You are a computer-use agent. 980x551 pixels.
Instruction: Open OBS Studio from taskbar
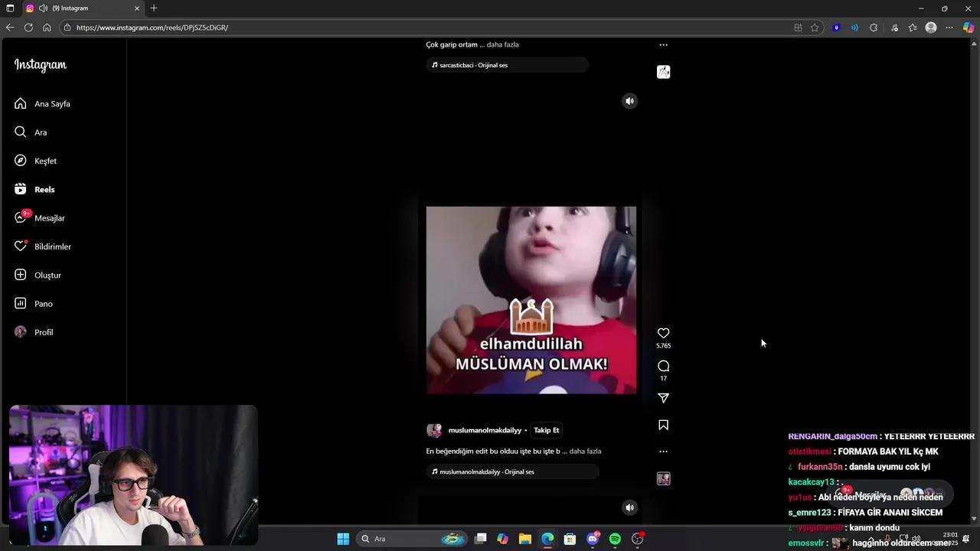tap(638, 539)
